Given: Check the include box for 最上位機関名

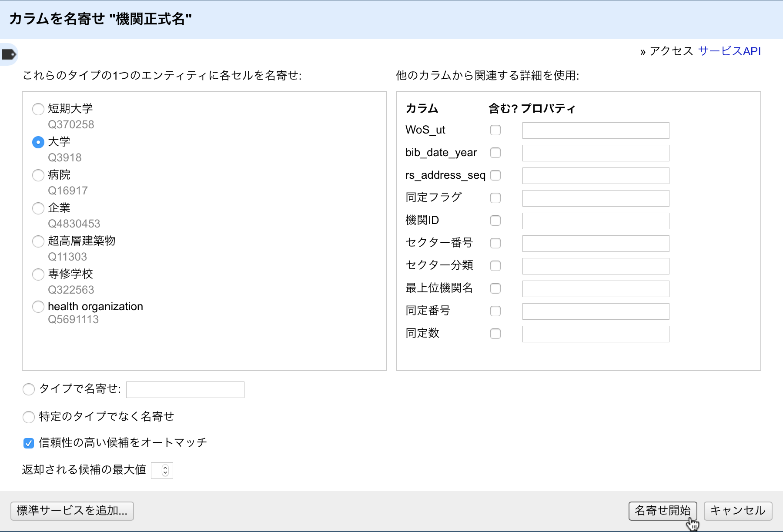Looking at the screenshot, I should point(495,288).
